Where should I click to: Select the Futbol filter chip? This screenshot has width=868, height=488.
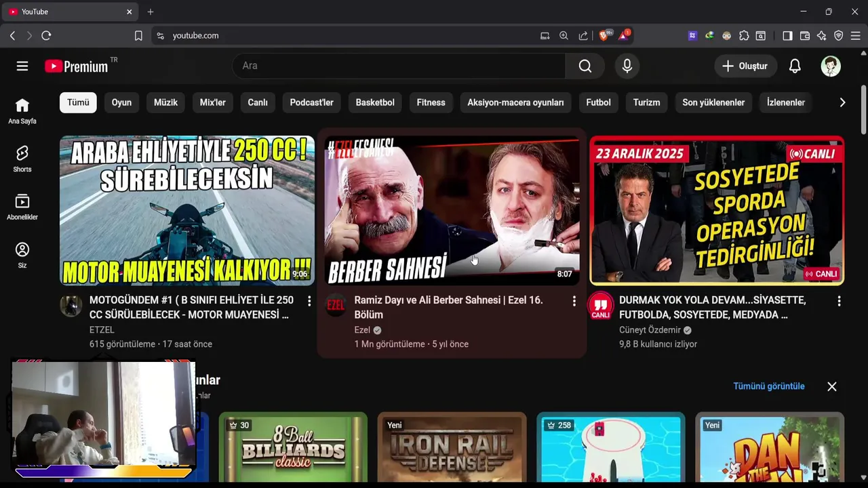(599, 102)
